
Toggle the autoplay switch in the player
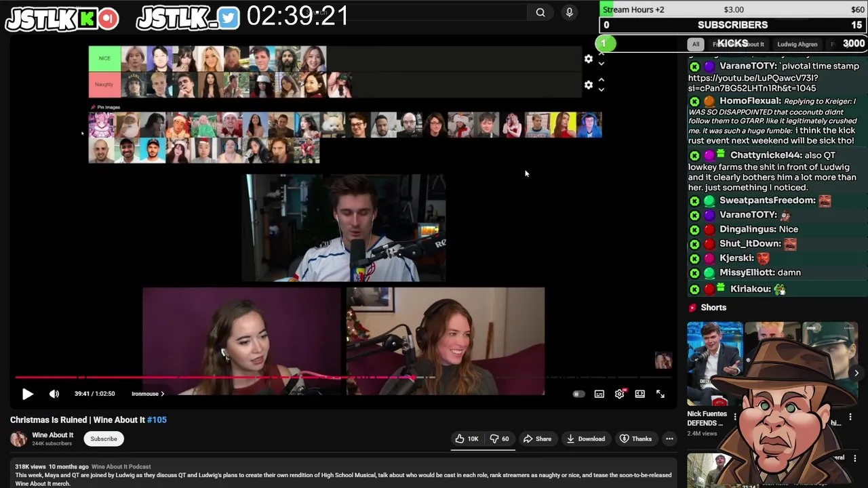(578, 394)
